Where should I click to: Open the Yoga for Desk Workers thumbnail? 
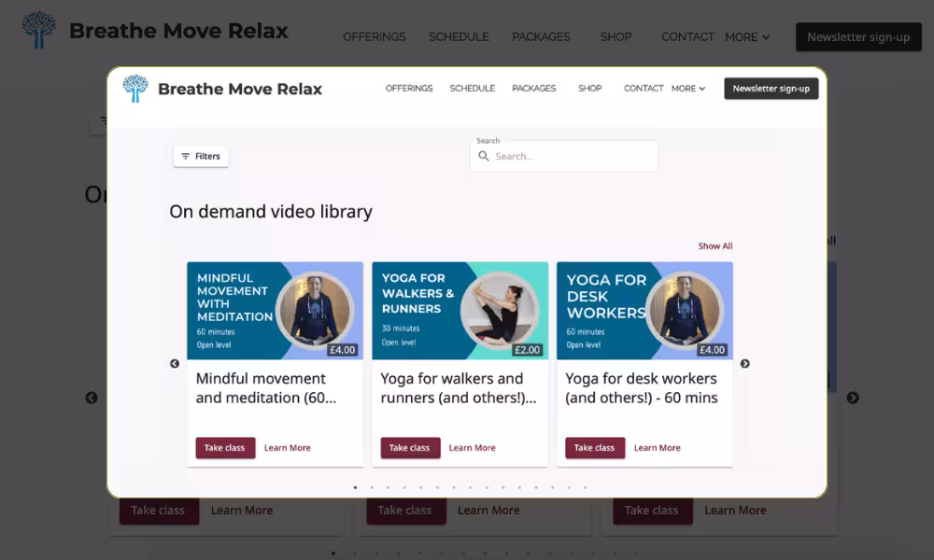644,311
